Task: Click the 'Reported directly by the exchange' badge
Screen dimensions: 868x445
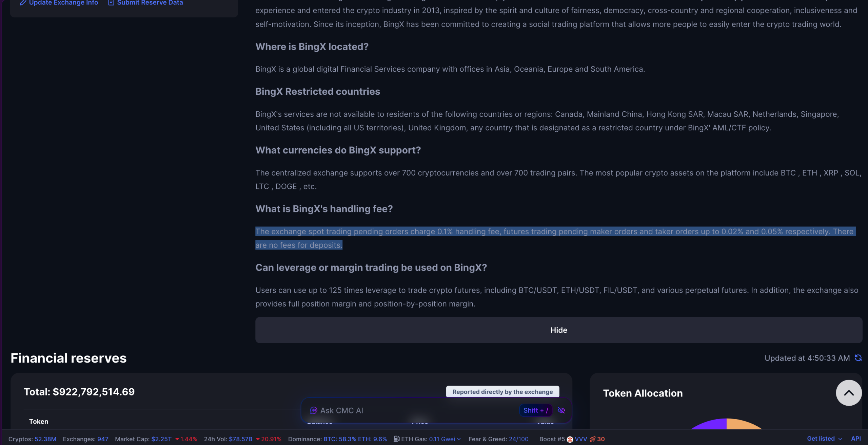Action: pyautogui.click(x=502, y=392)
